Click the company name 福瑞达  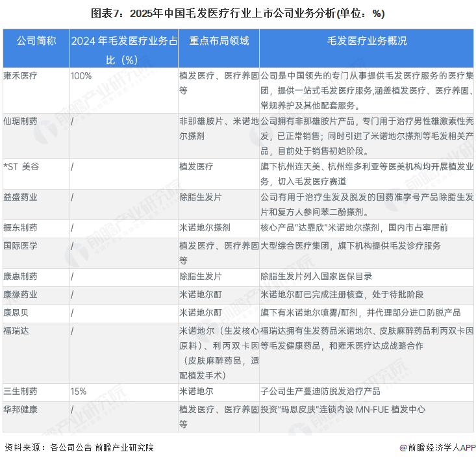(16, 330)
